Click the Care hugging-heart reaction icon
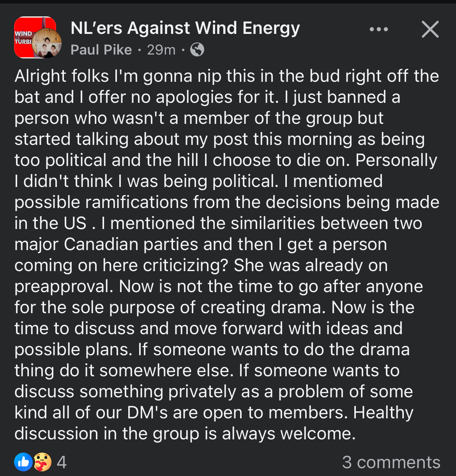Viewport: 456px width, 476px height. [42, 462]
